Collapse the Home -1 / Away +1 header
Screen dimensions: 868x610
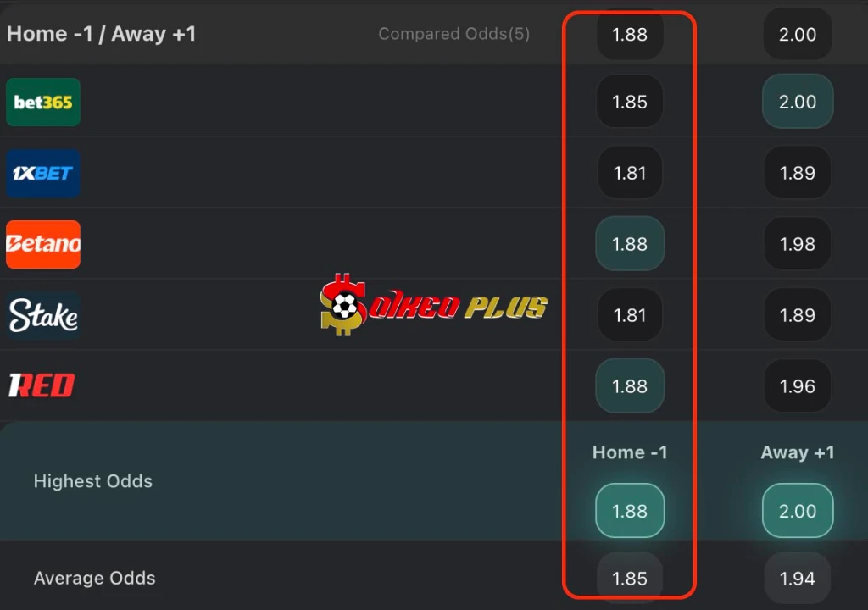point(102,34)
